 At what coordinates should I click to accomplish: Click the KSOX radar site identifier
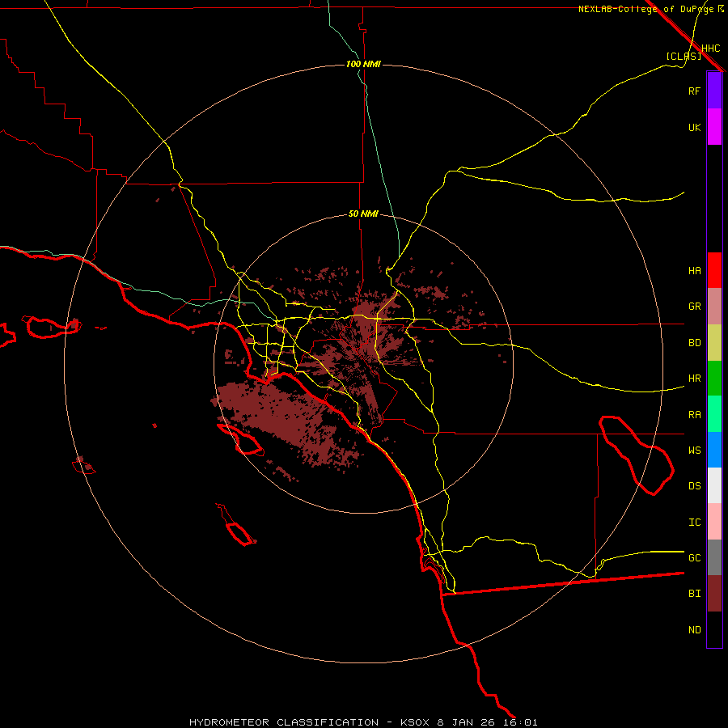tap(415, 722)
